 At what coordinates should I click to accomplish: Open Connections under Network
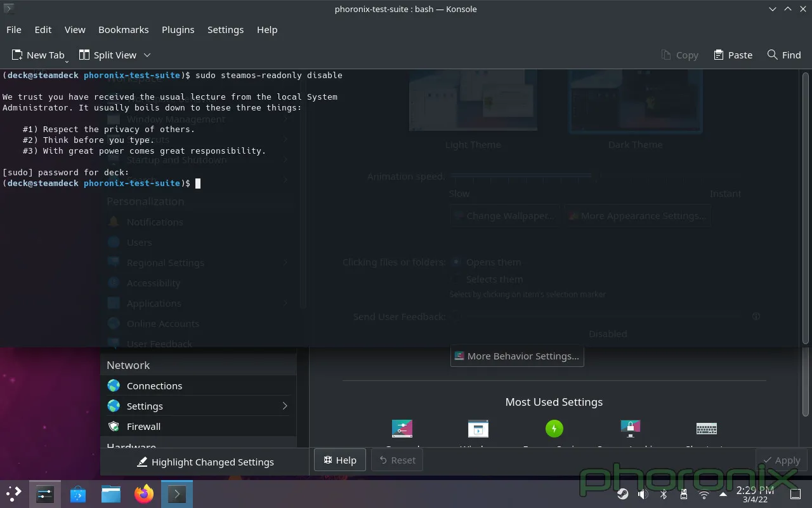pyautogui.click(x=198, y=385)
